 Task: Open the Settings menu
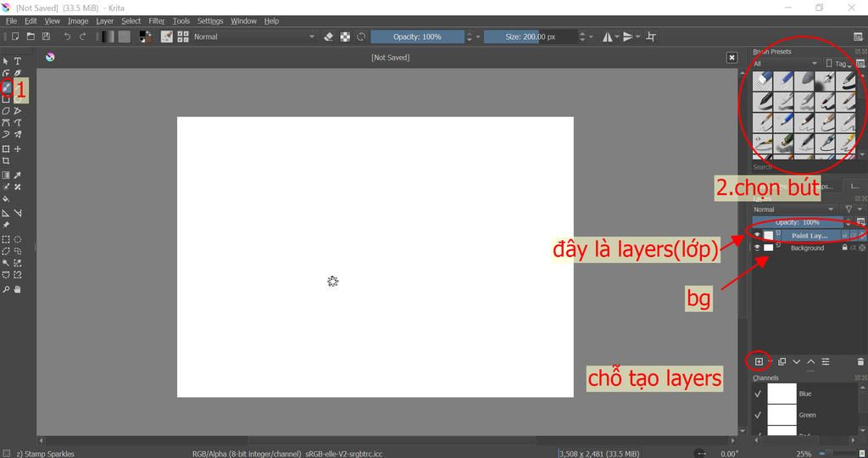tap(210, 21)
